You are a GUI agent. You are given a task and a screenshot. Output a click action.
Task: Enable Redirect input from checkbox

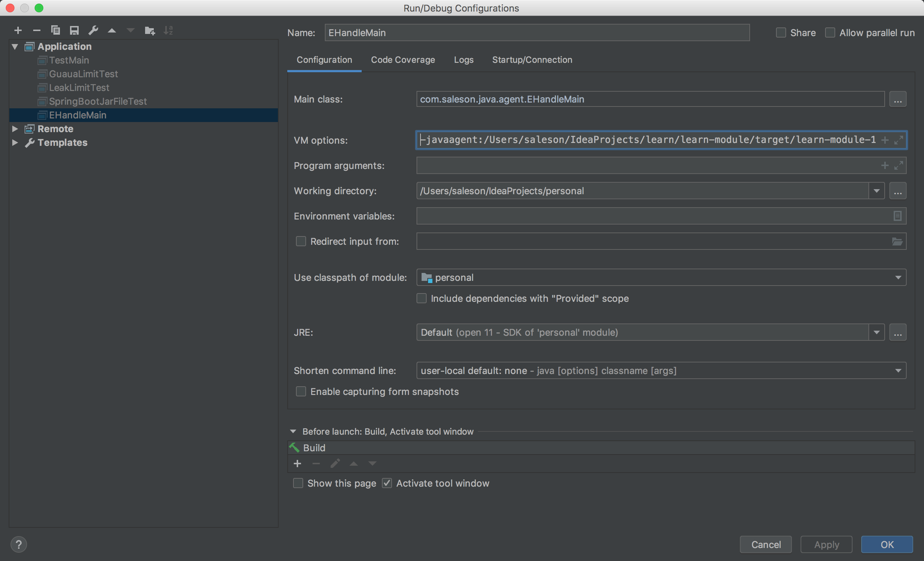click(301, 241)
